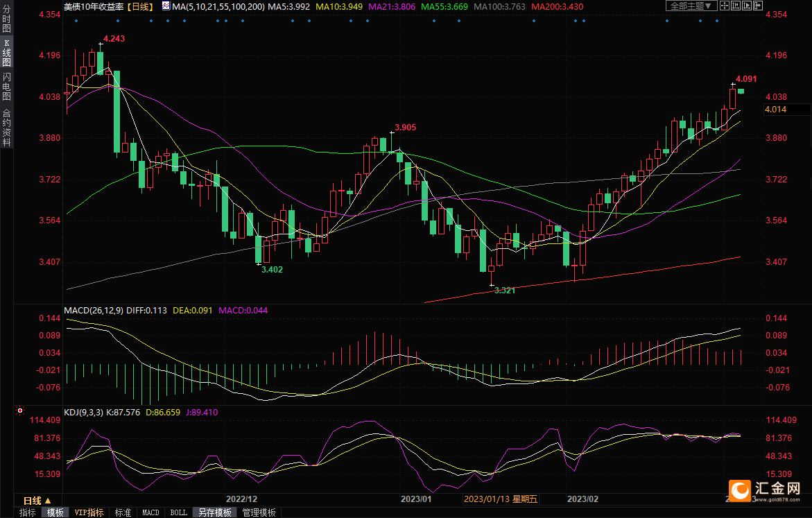This screenshot has width=812, height=518.
Task: Click the MA indicator chart icon
Action: 165,6
